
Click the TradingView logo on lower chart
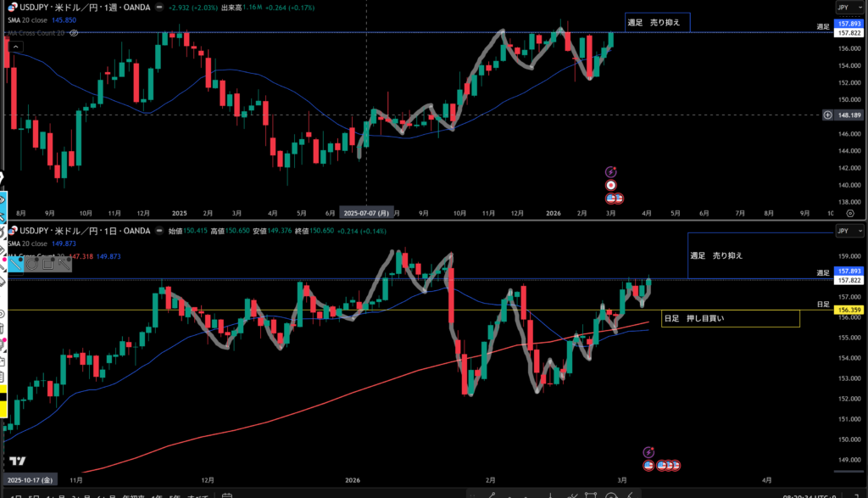[x=16, y=461]
